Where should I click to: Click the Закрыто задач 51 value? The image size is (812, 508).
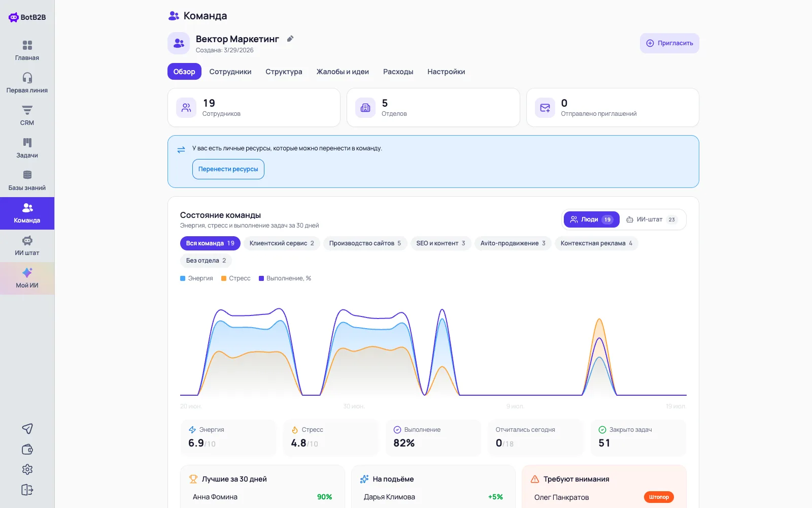click(x=604, y=443)
